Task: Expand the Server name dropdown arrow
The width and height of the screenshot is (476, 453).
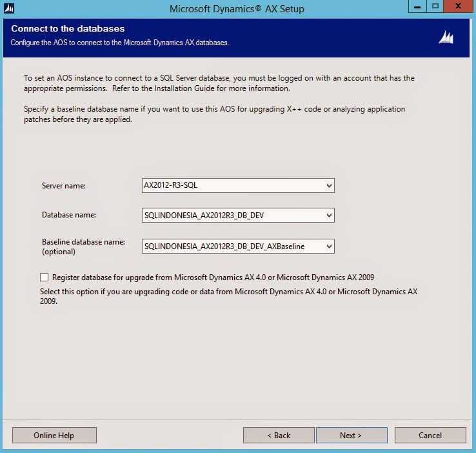Action: click(x=329, y=185)
